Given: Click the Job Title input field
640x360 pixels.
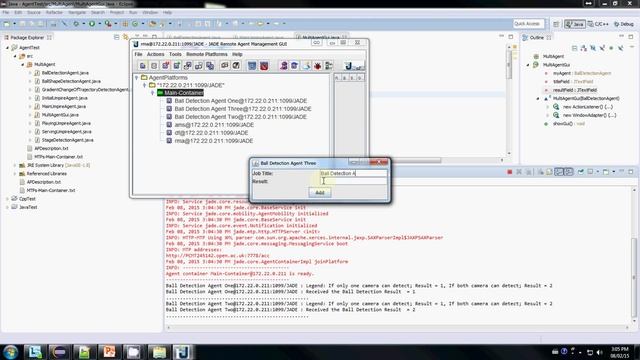Looking at the screenshot, I should point(353,173).
